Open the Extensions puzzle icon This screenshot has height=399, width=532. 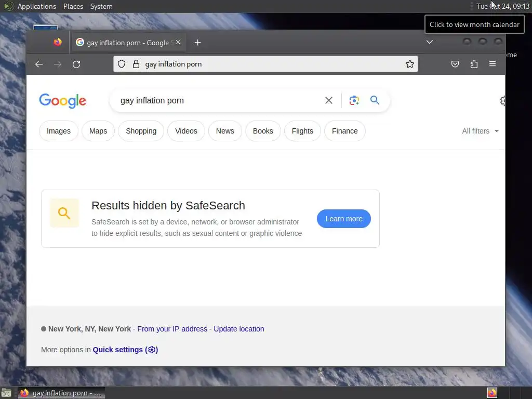pos(474,64)
